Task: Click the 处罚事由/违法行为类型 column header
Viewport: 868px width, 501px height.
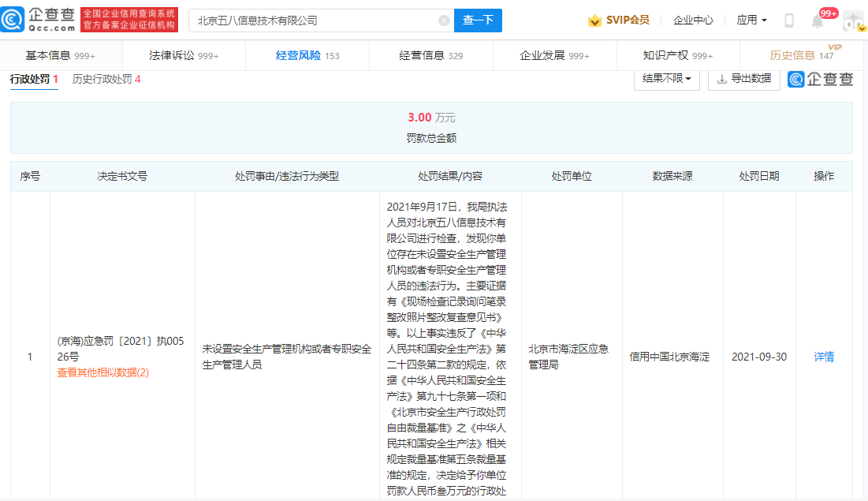Action: pos(287,176)
